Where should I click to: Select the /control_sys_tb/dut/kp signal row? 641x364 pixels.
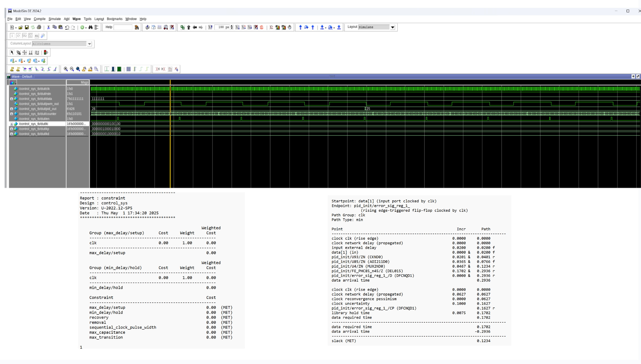(34, 129)
